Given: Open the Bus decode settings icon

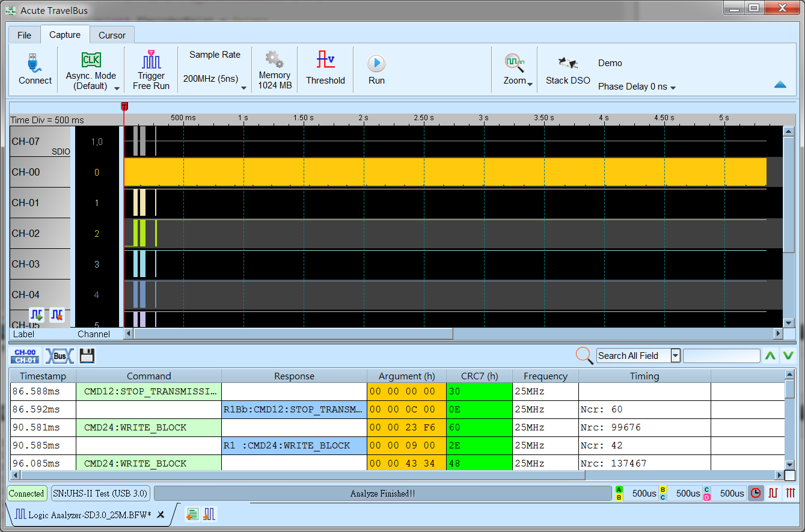Looking at the screenshot, I should (60, 356).
